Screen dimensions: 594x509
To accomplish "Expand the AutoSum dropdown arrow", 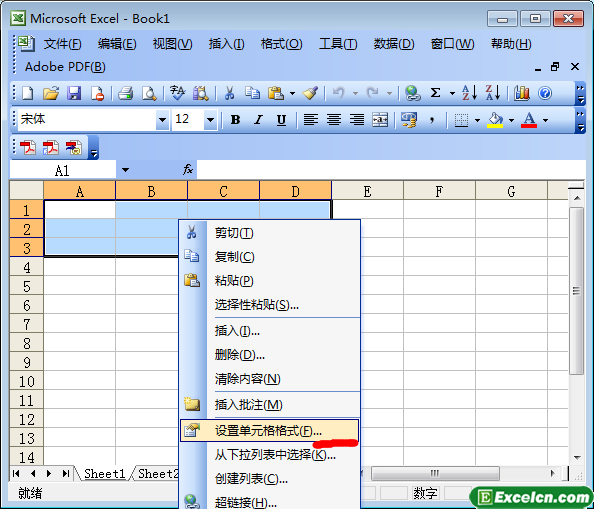I will (x=452, y=93).
